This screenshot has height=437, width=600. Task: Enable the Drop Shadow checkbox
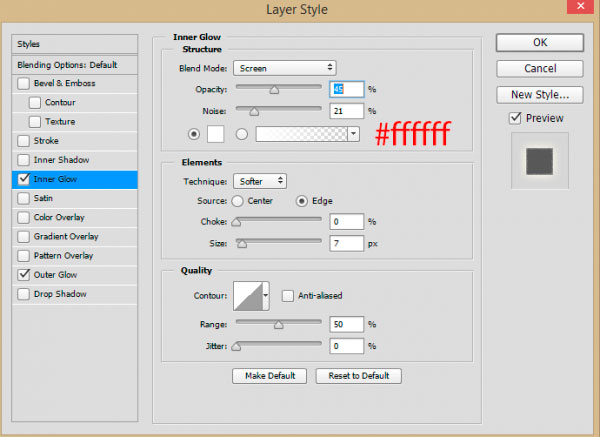click(x=23, y=294)
